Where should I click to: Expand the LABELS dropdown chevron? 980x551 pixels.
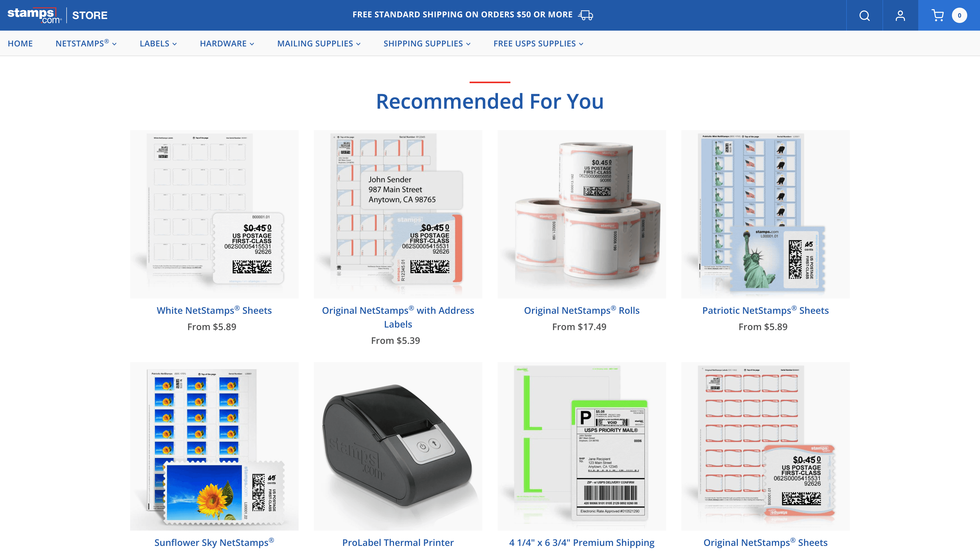(x=175, y=44)
